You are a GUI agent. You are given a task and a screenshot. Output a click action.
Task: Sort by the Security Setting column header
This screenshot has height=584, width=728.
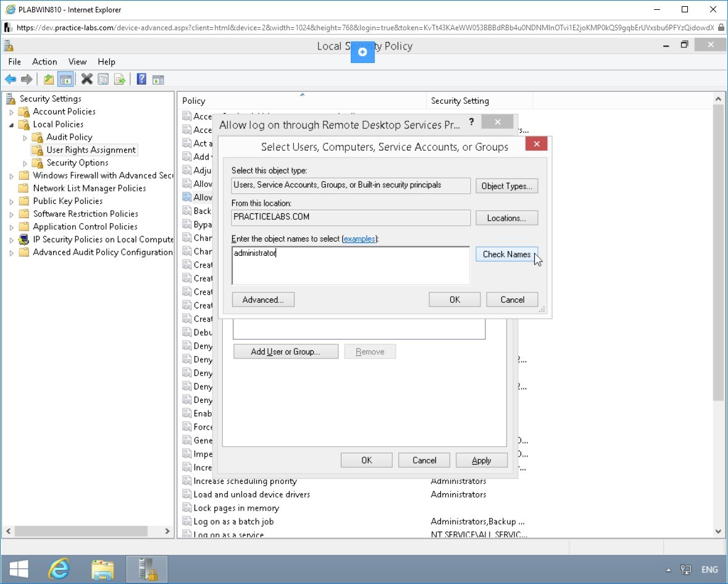point(479,101)
